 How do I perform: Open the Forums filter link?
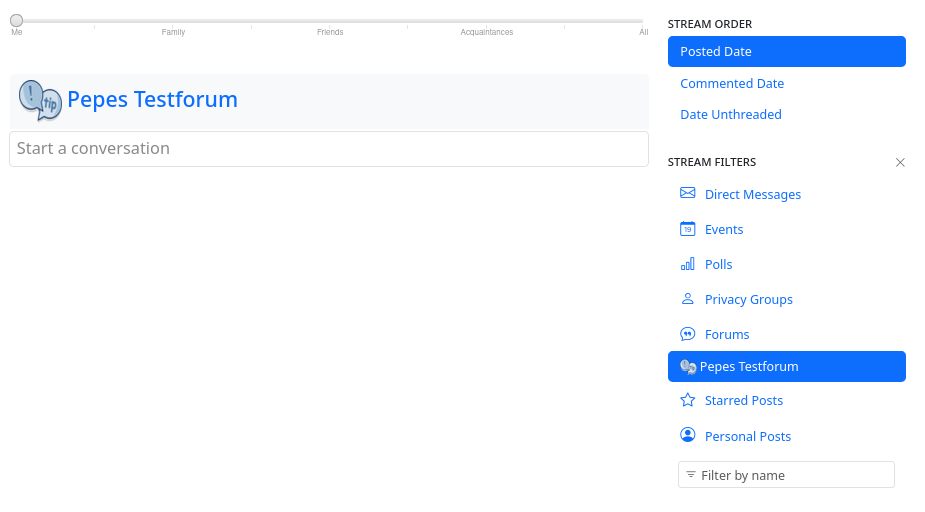pos(727,335)
